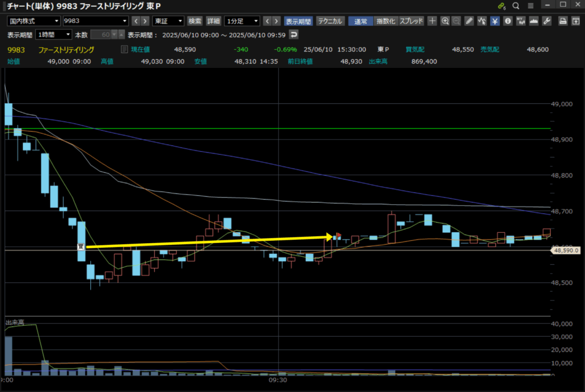The height and width of the screenshot is (392, 585).
Task: Click the 前日終値 value 48,930
Action: click(x=351, y=62)
